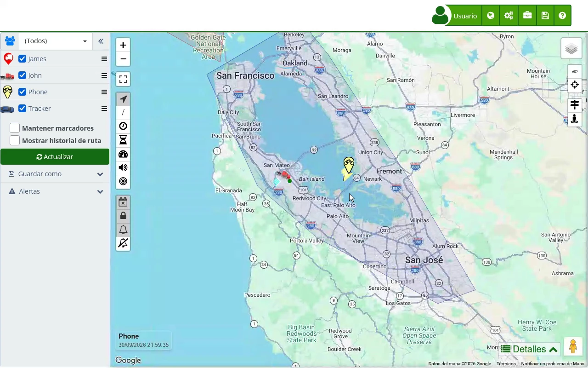Open the John device hamburger menu

(x=104, y=75)
